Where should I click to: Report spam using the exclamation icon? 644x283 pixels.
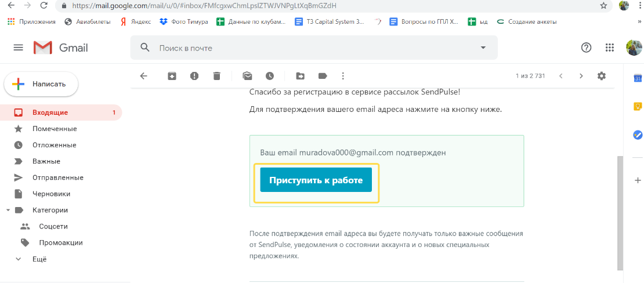(194, 76)
